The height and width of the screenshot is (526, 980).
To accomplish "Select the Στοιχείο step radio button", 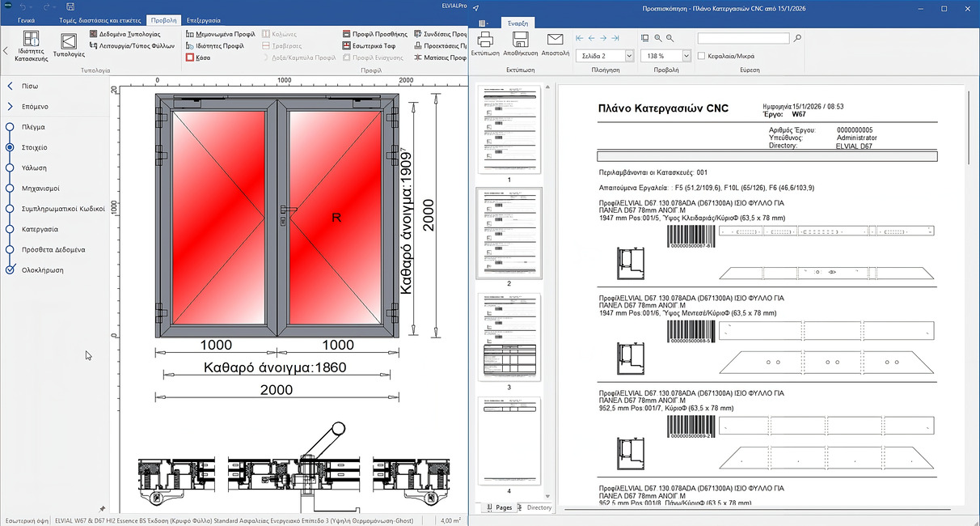I will (x=10, y=147).
